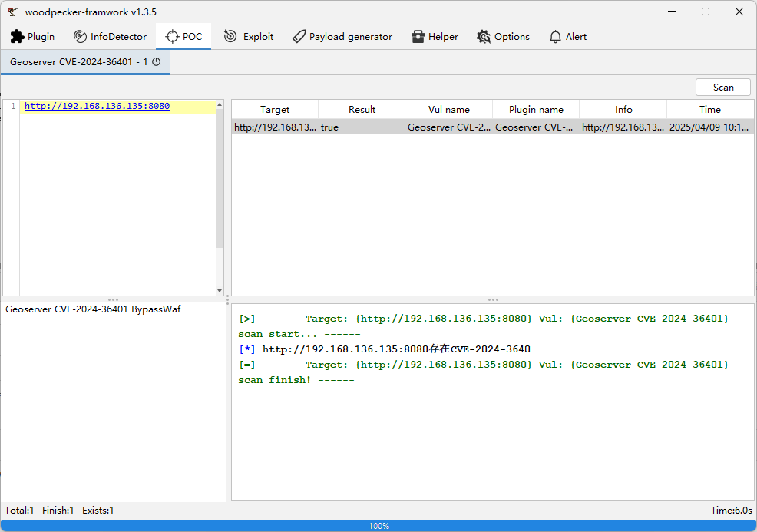Click the InfoDetector radar icon
The width and height of the screenshot is (757, 532).
(x=81, y=37)
